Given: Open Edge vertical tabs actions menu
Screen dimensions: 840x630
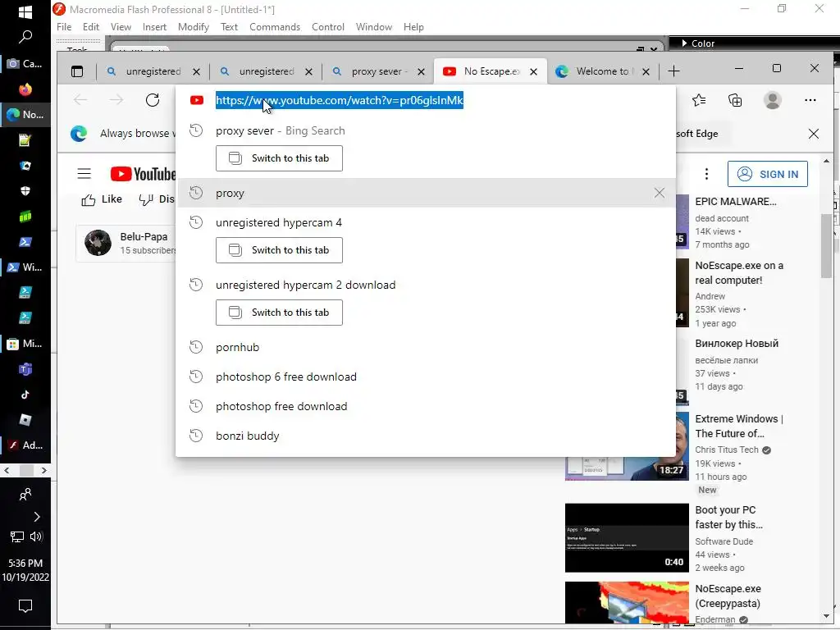Looking at the screenshot, I should point(77,71).
